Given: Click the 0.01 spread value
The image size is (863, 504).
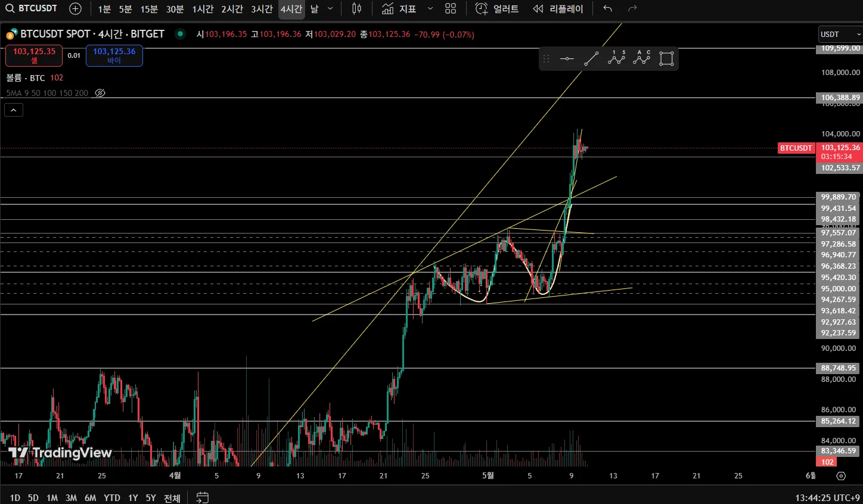Looking at the screenshot, I should click(74, 55).
